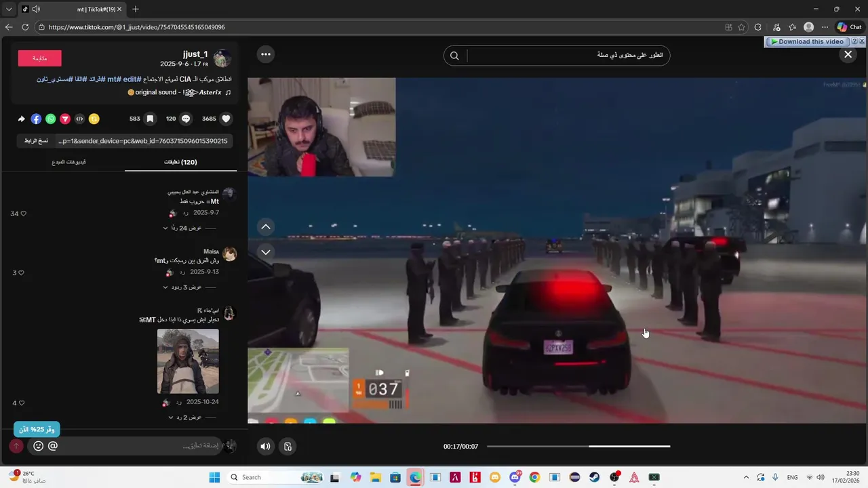Open the jjust_1 profile name

click(x=195, y=54)
